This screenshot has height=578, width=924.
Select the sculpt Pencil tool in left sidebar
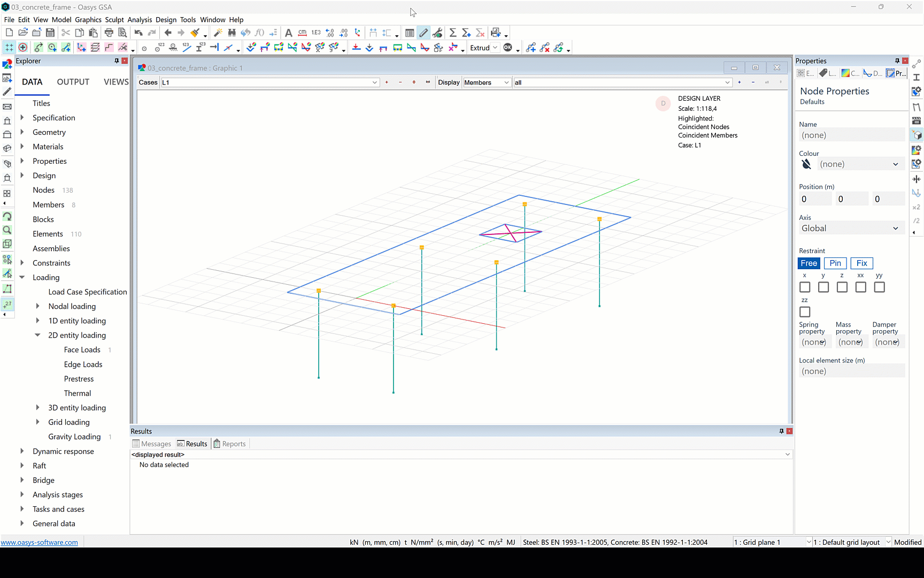7,92
